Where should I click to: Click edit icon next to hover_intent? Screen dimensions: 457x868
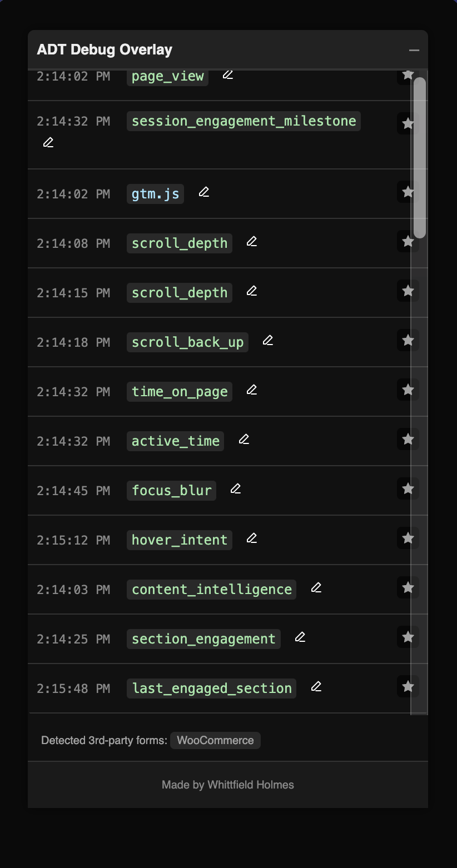click(x=252, y=538)
